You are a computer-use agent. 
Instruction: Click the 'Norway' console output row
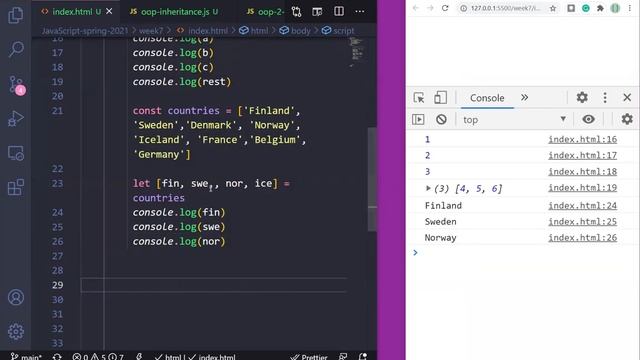(522, 238)
